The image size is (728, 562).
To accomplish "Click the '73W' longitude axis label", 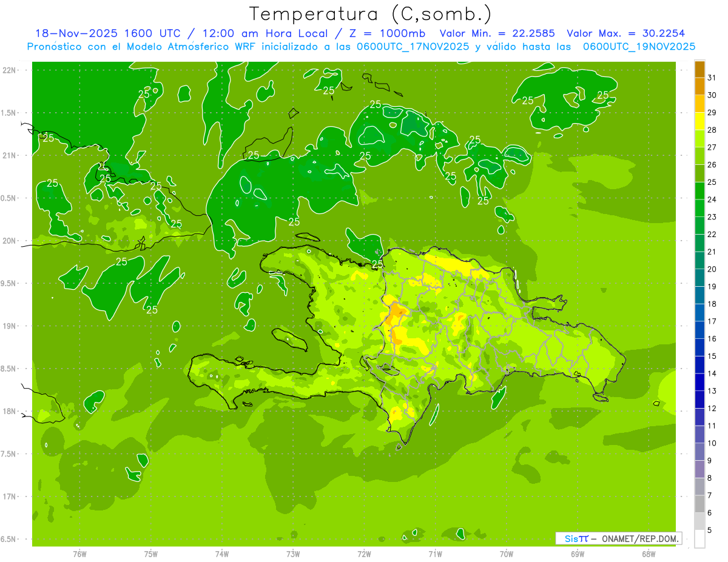I will (293, 554).
